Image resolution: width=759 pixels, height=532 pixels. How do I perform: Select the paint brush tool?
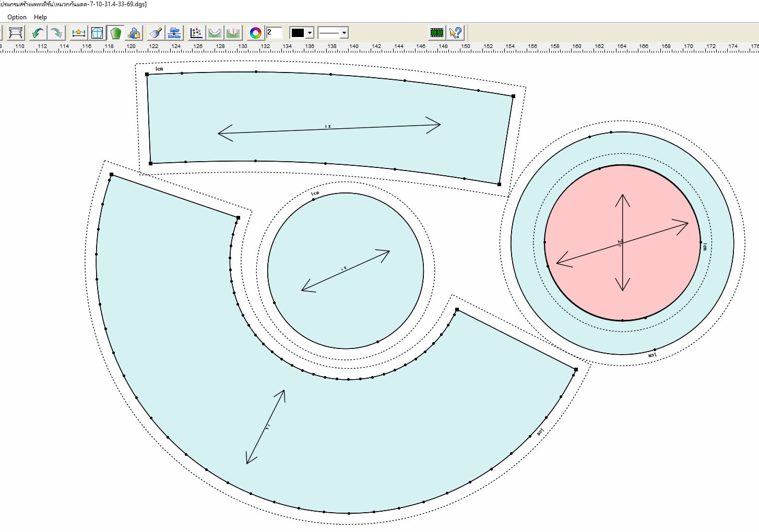click(156, 33)
